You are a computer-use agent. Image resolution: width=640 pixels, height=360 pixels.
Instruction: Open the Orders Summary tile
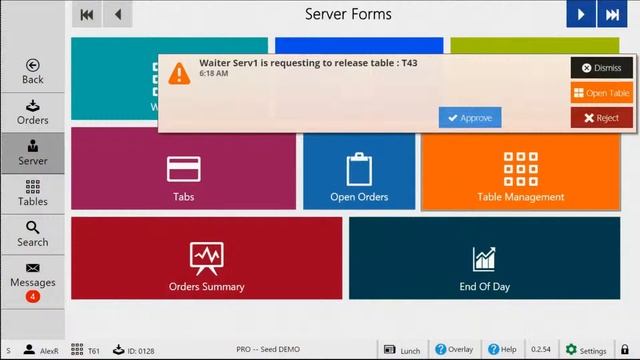coord(207,258)
